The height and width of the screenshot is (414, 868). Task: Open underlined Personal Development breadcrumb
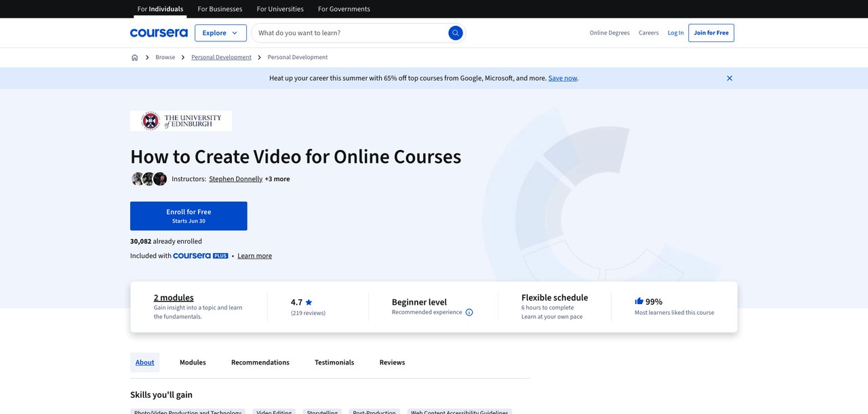pyautogui.click(x=221, y=58)
